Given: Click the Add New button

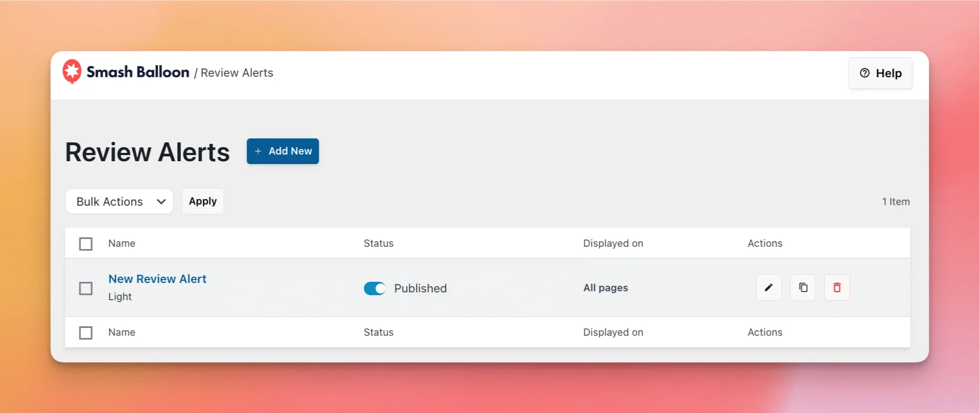Looking at the screenshot, I should (283, 151).
